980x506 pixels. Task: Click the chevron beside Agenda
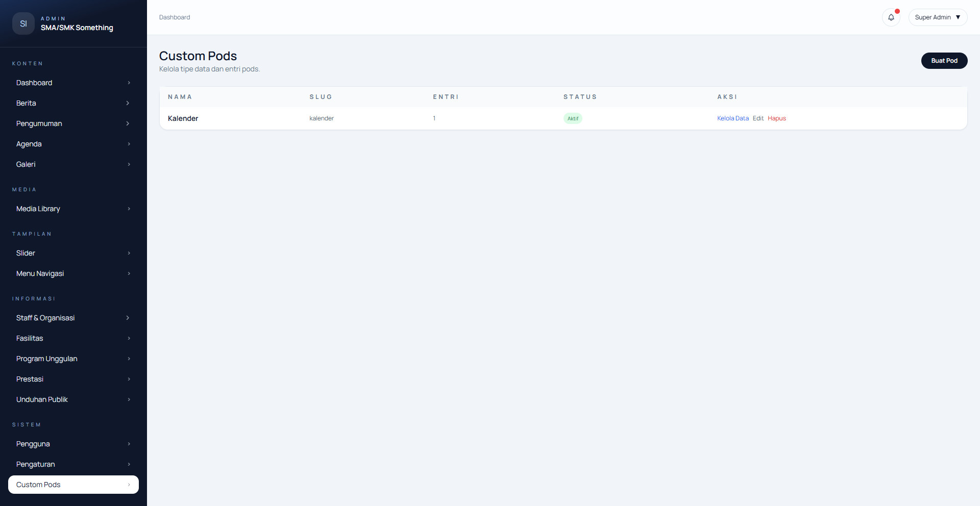tap(129, 144)
